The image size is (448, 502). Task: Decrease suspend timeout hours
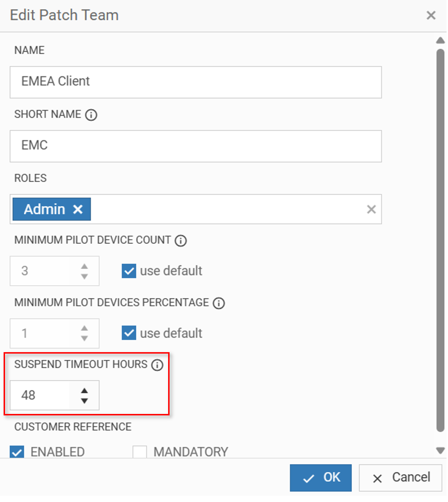(84, 401)
